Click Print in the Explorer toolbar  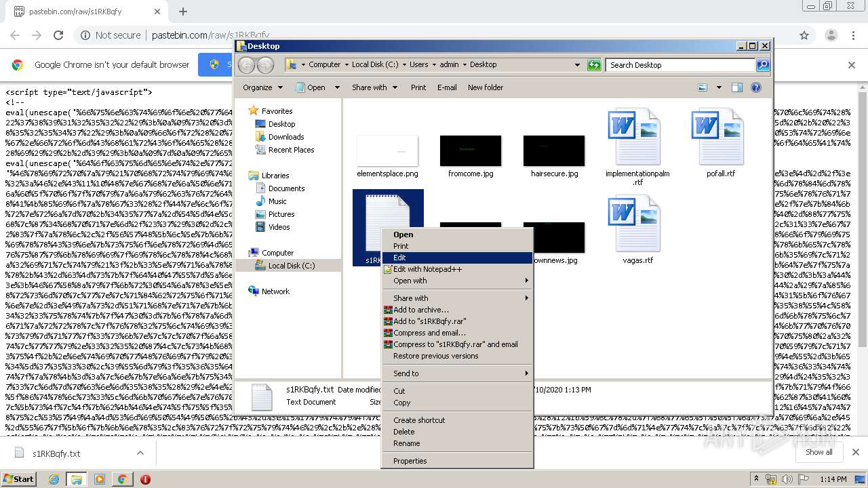coord(418,87)
